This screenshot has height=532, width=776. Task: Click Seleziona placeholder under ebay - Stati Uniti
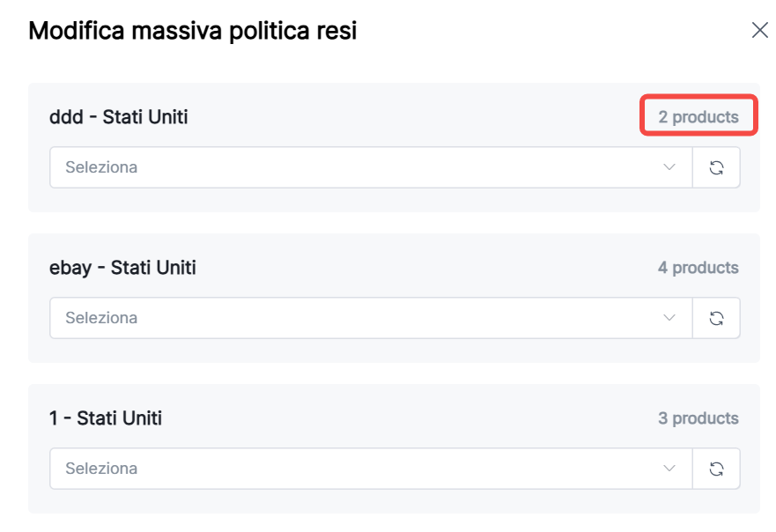pos(101,318)
